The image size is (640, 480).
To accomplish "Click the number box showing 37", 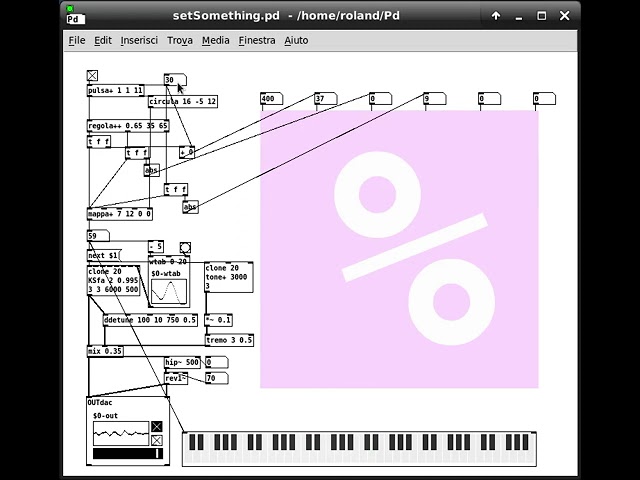I will tap(326, 99).
